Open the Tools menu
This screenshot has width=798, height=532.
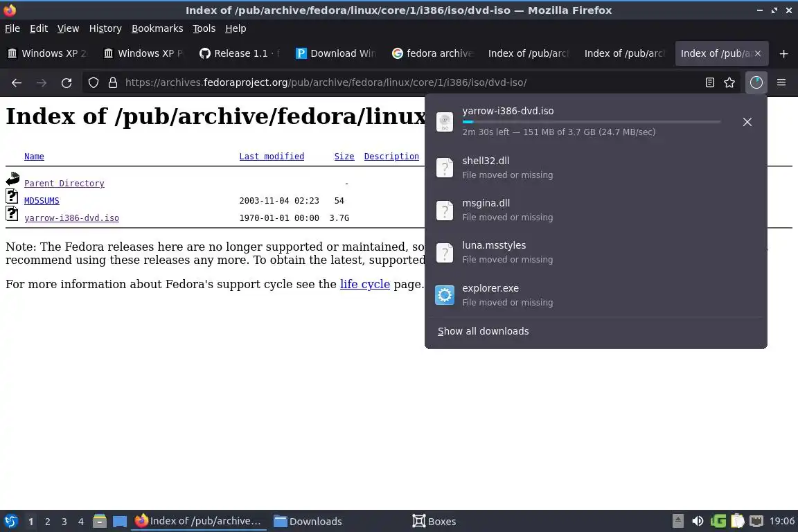click(204, 28)
